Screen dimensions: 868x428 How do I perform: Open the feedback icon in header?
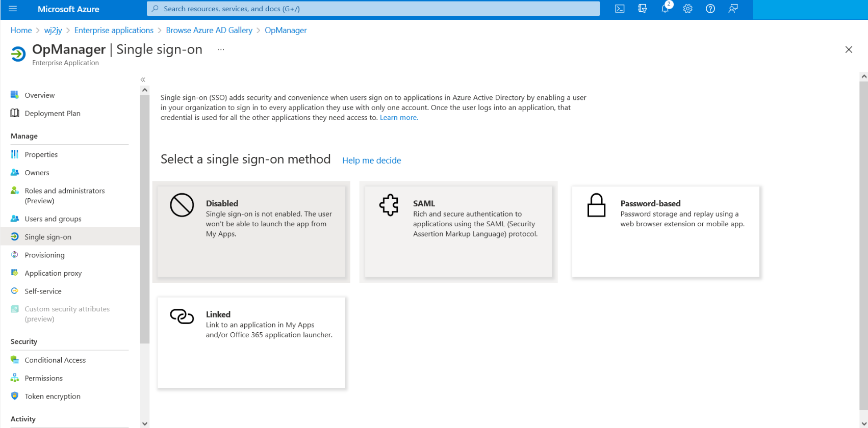click(733, 9)
